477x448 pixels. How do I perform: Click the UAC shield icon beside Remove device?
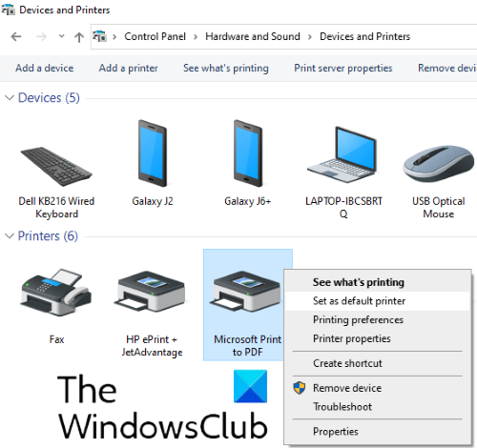point(299,388)
